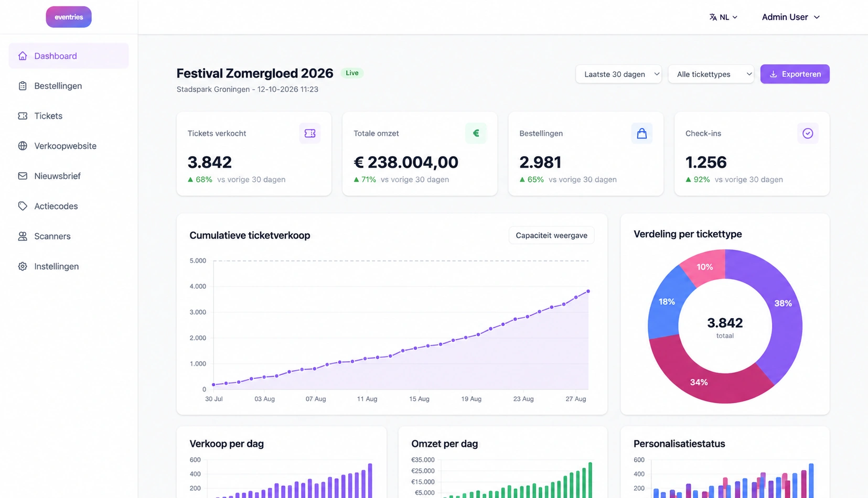868x498 pixels.
Task: Click the Scanners label in the sidebar
Action: point(52,236)
